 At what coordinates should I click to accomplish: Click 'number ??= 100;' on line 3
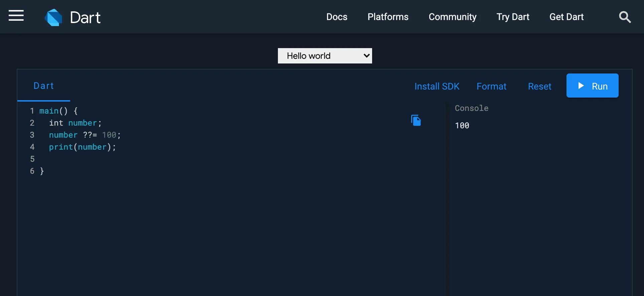tap(85, 135)
